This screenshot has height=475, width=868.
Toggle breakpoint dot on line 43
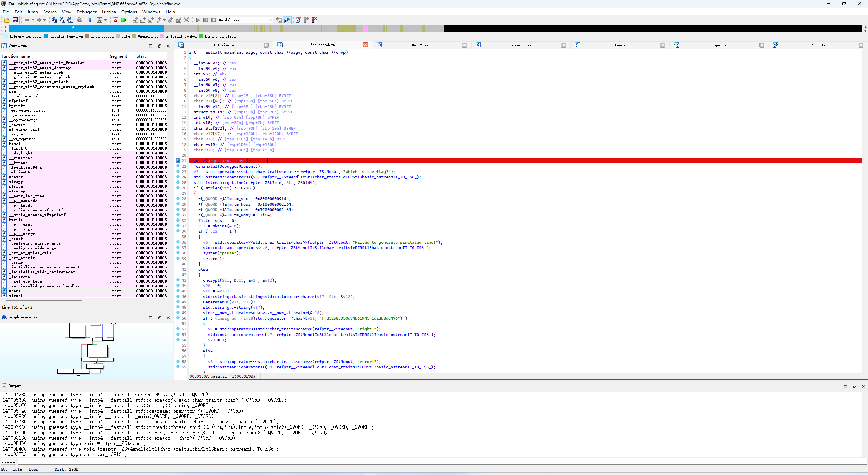pos(178,280)
